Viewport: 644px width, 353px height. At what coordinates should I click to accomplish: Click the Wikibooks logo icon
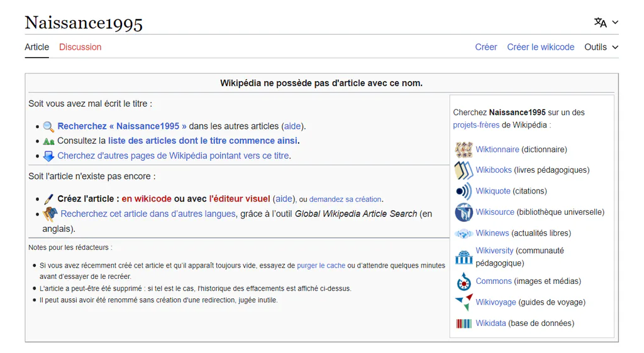[464, 170]
